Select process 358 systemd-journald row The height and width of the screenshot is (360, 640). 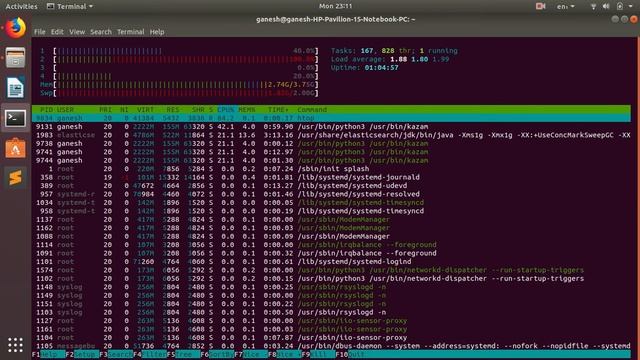pyautogui.click(x=331, y=178)
